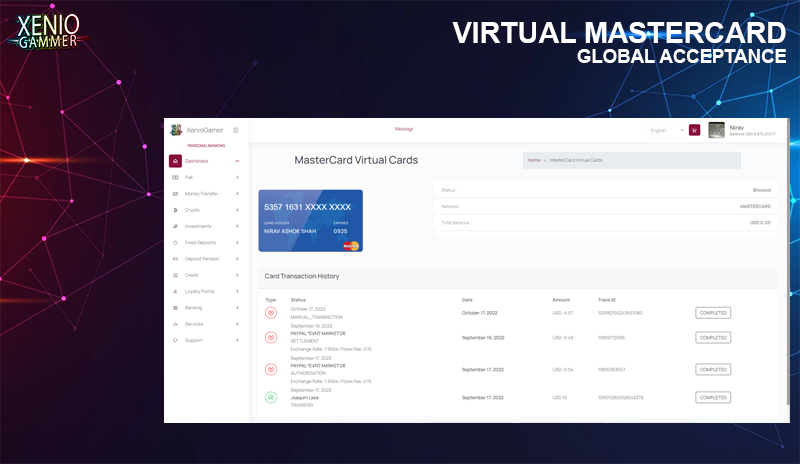The image size is (800, 464).
Task: Click the blue virtual card 5357 1631 XXXX XXXX
Action: (x=311, y=221)
